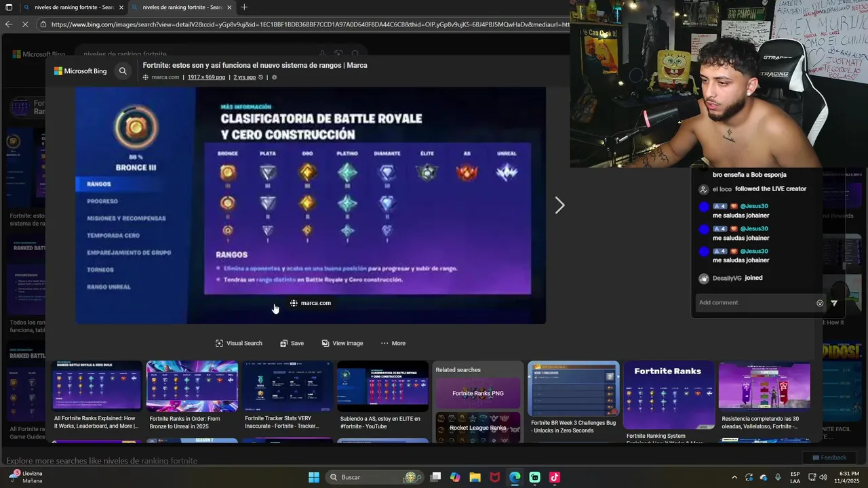Open the green TikTok LIVE Studio taskbar icon
Image resolution: width=868 pixels, height=488 pixels.
coord(535,477)
